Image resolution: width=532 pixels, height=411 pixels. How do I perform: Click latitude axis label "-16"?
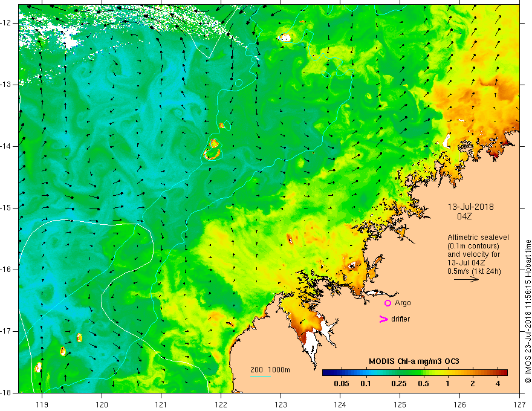[x=6, y=270]
